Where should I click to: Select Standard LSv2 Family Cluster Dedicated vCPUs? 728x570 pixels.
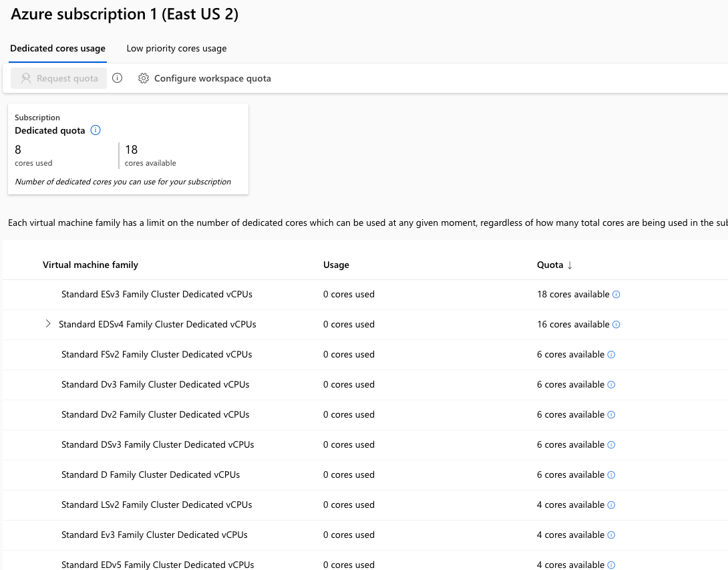tap(156, 505)
